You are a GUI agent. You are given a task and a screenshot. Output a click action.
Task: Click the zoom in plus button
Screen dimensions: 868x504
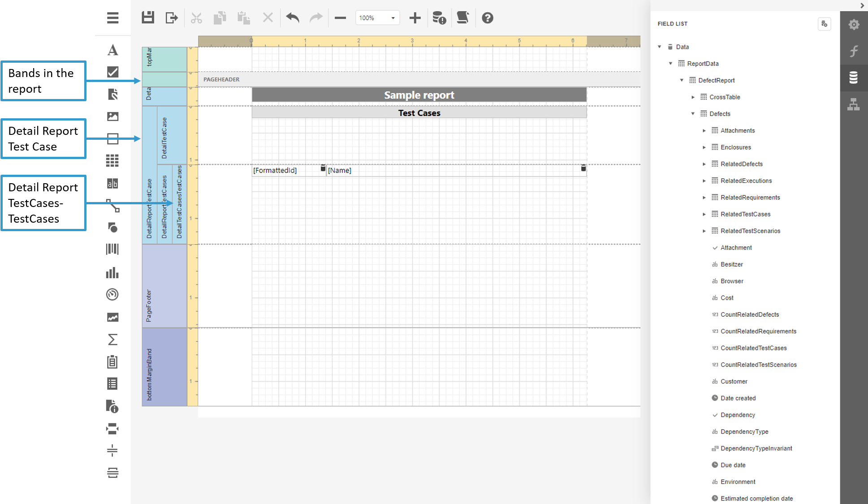click(415, 18)
